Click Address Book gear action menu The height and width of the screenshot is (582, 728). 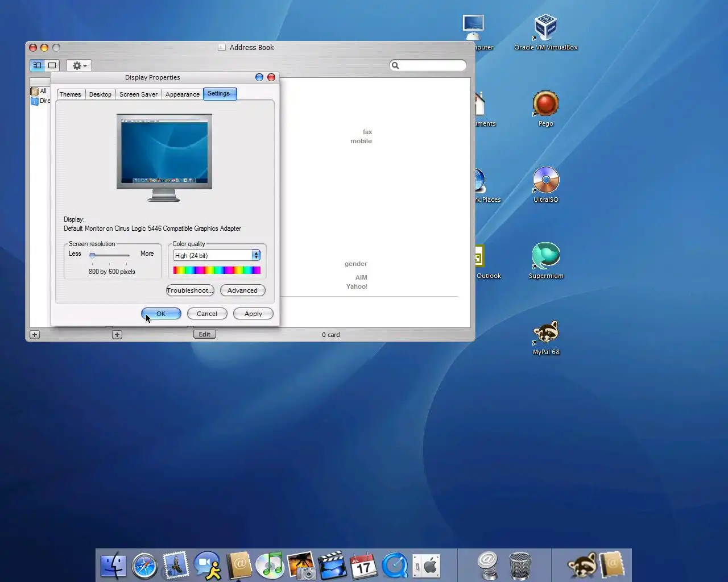(x=79, y=65)
